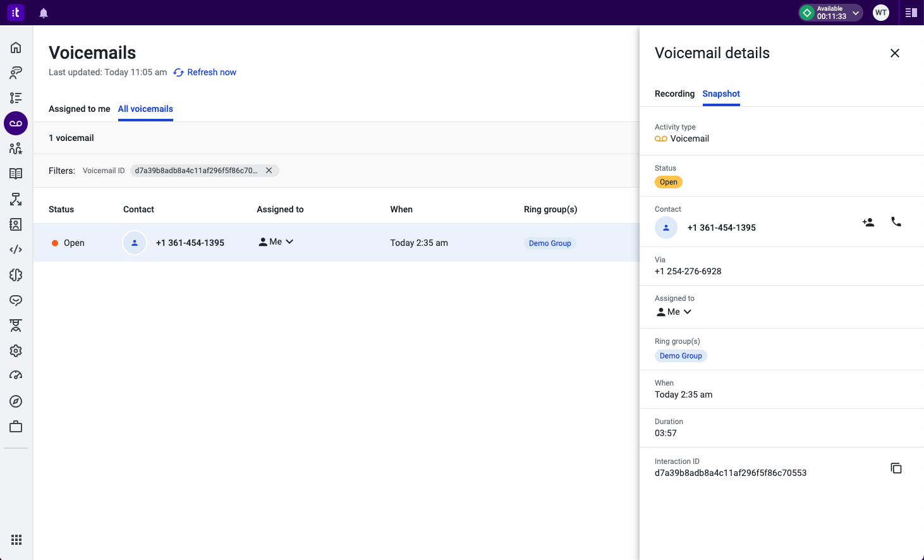Image resolution: width=924 pixels, height=560 pixels.
Task: Close the Voicemail details panel
Action: (x=895, y=53)
